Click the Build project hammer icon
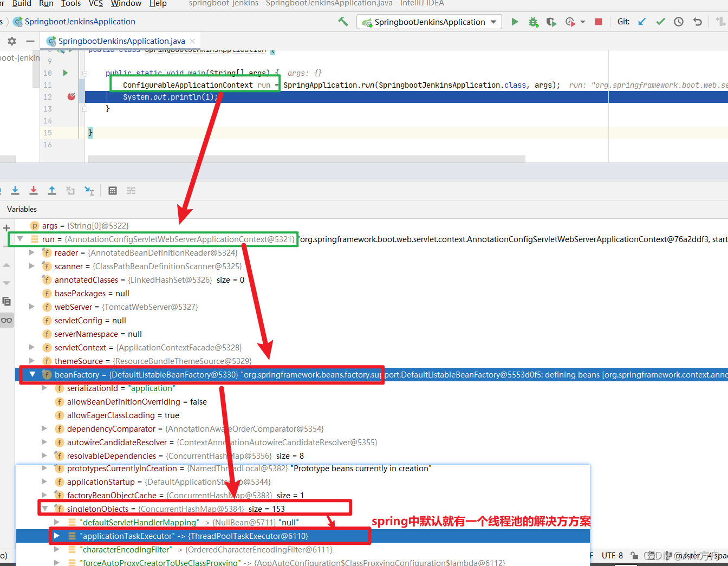Image resolution: width=728 pixels, height=566 pixels. coord(343,22)
